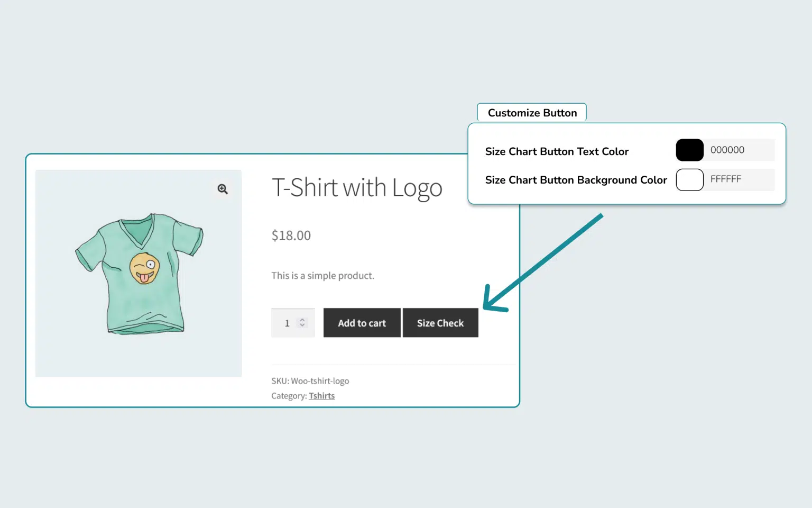Click the Add to cart button
This screenshot has height=508, width=812.
point(362,323)
